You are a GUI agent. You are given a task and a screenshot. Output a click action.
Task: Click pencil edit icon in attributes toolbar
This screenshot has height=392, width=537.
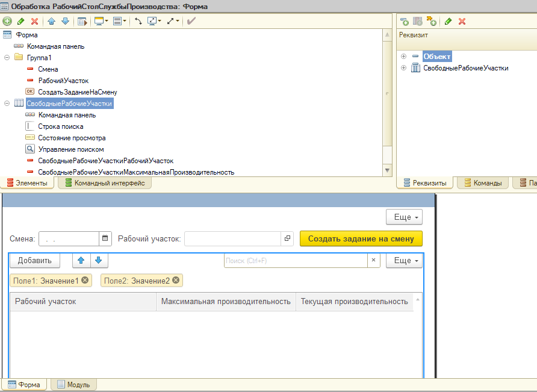[x=448, y=21]
